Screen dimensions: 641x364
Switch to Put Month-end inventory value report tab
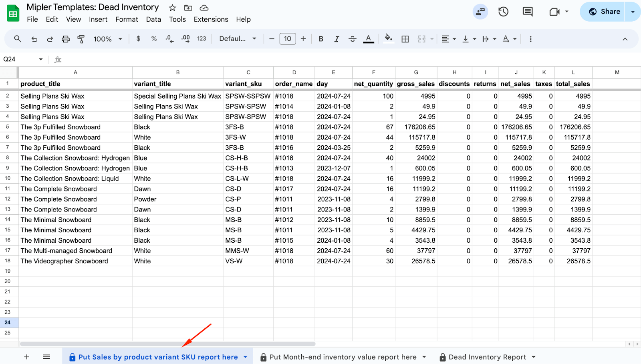[343, 357]
